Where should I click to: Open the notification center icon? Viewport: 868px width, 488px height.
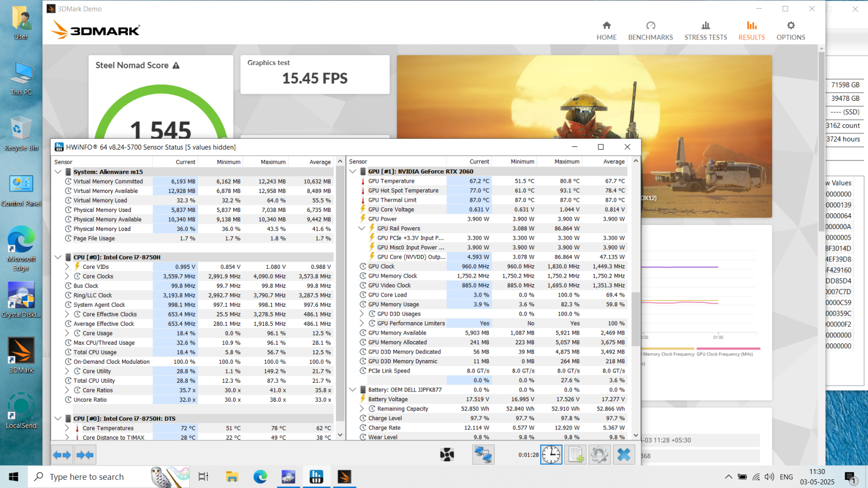[850, 477]
